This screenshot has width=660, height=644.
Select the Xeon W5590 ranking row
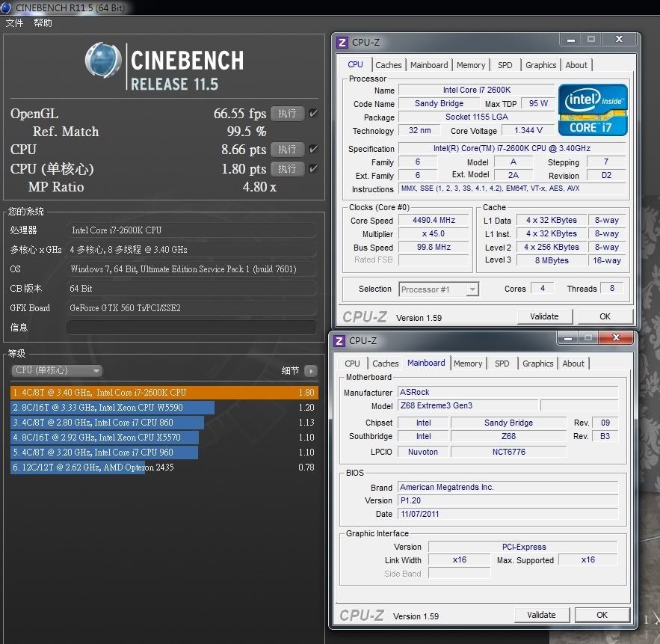[164, 408]
